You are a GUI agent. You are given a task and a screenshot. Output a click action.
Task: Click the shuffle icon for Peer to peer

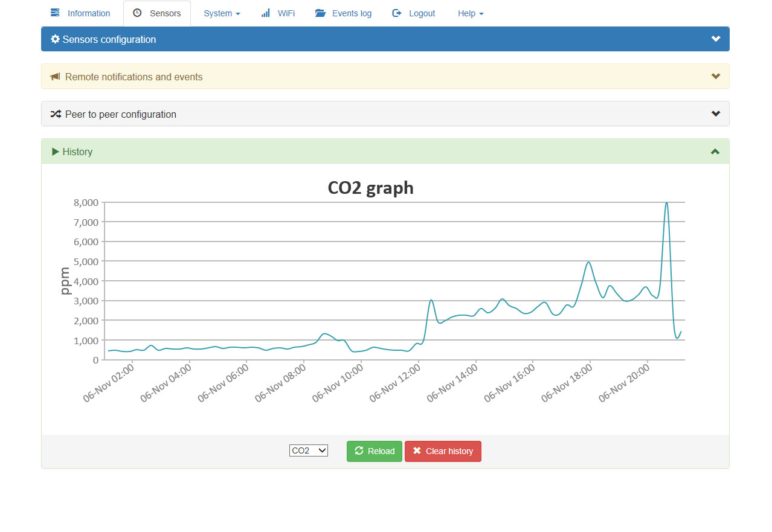pos(56,114)
